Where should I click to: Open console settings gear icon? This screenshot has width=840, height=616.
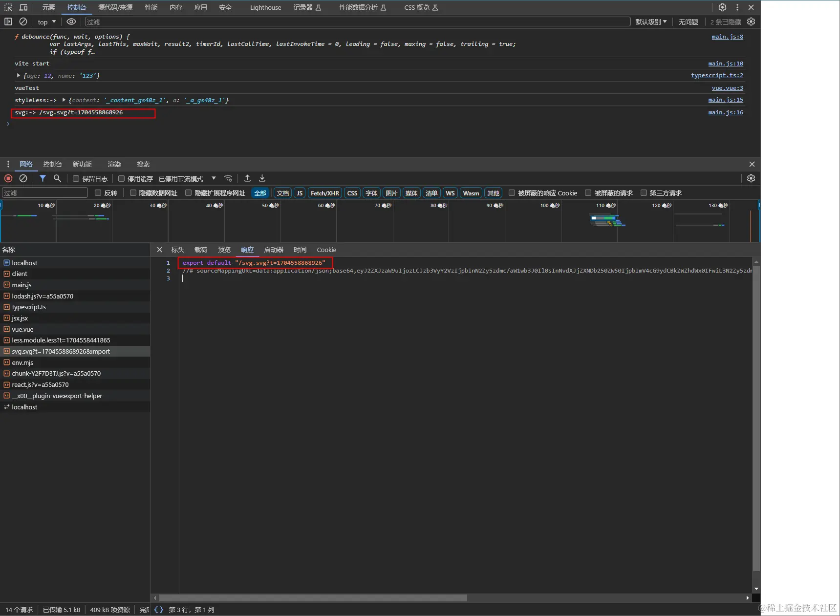pyautogui.click(x=751, y=21)
